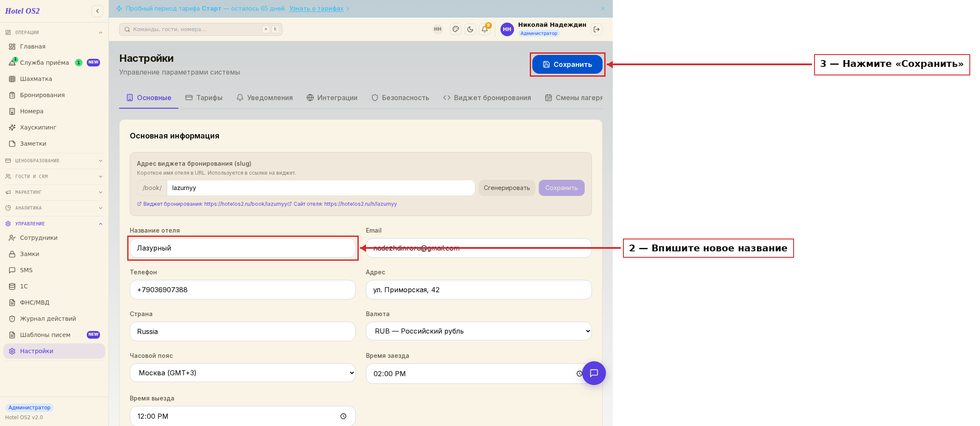
Task: Switch to the Уведомления tab
Action: coord(264,98)
